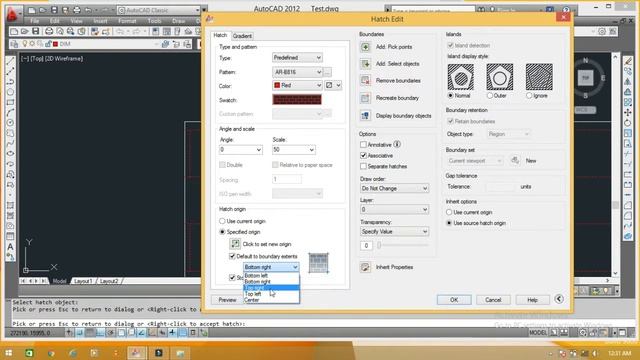Image resolution: width=640 pixels, height=360 pixels.
Task: Collapse dialog with the round arrow button
Action: pyautogui.click(x=559, y=299)
